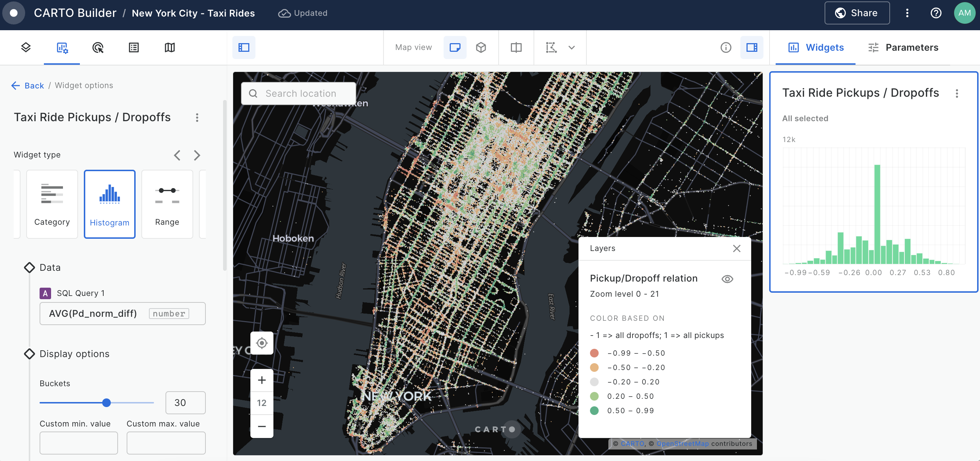Image resolution: width=980 pixels, height=461 pixels.
Task: Click the Buckets slider handle
Action: (x=106, y=402)
